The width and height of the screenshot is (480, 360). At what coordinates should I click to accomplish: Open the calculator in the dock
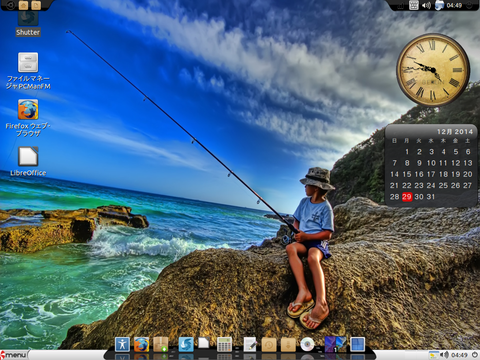[x=224, y=344]
